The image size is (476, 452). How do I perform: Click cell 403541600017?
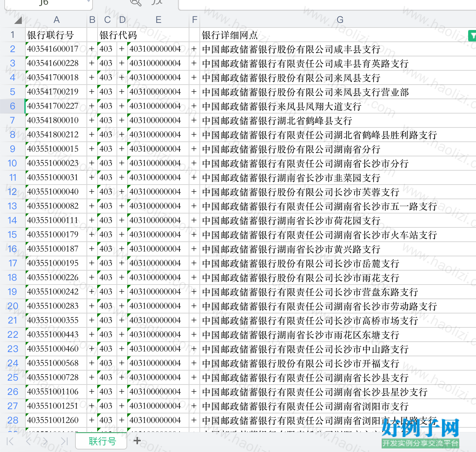(56, 49)
